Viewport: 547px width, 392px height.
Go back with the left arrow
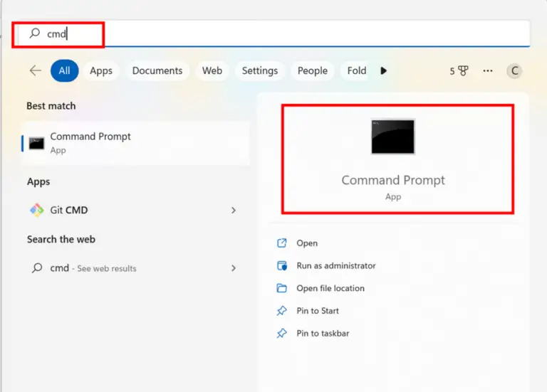point(36,70)
